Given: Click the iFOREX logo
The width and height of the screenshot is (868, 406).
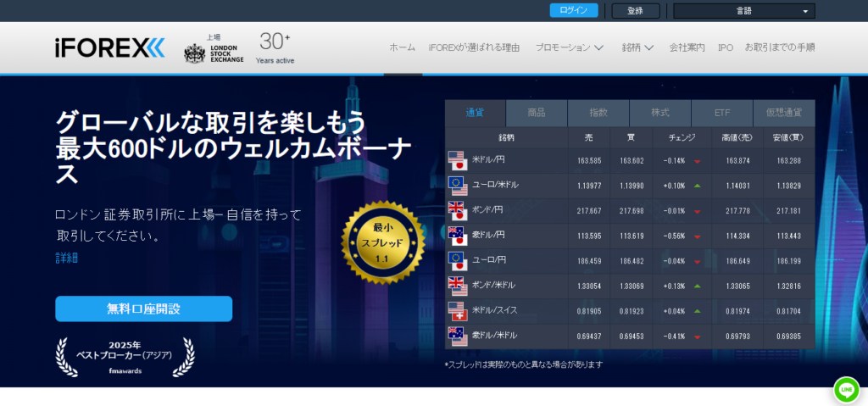Looking at the screenshot, I should (109, 48).
